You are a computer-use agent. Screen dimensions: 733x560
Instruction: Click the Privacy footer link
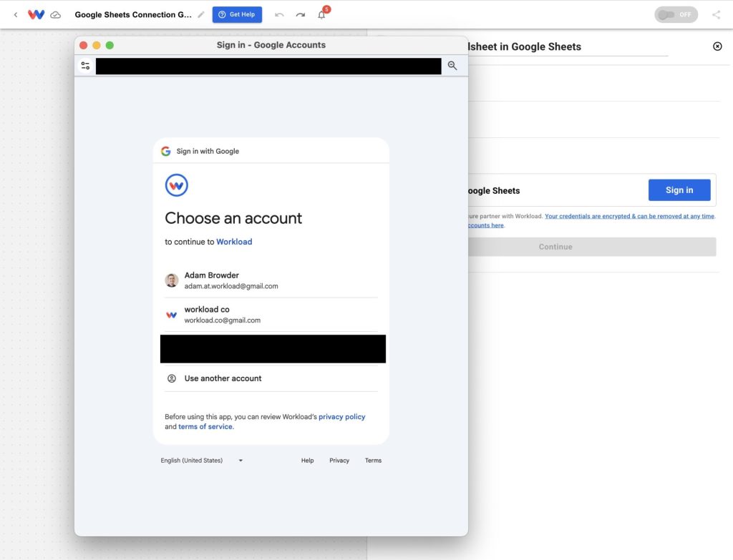coord(339,461)
